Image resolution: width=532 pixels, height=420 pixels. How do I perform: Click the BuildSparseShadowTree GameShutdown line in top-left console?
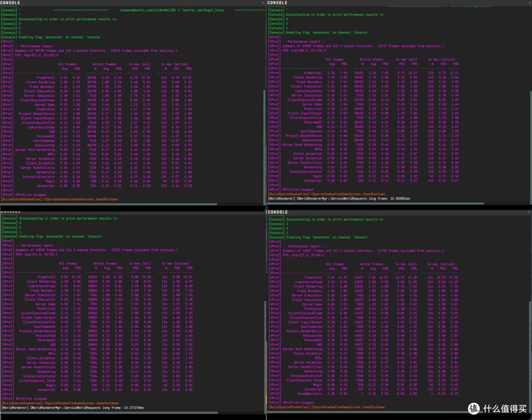coord(60,199)
